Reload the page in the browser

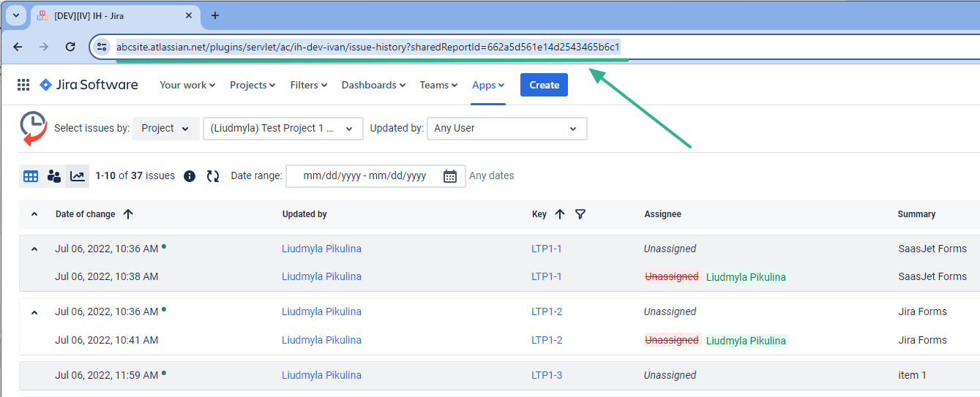coord(70,47)
